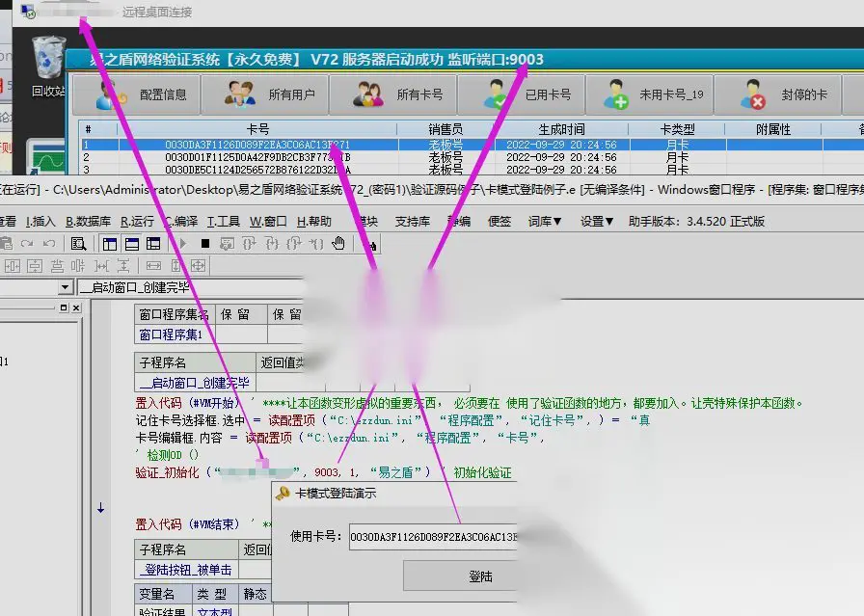Viewport: 864px width, 616px height.
Task: Open the 已用卡号 tab in the server window
Action: tap(522, 94)
